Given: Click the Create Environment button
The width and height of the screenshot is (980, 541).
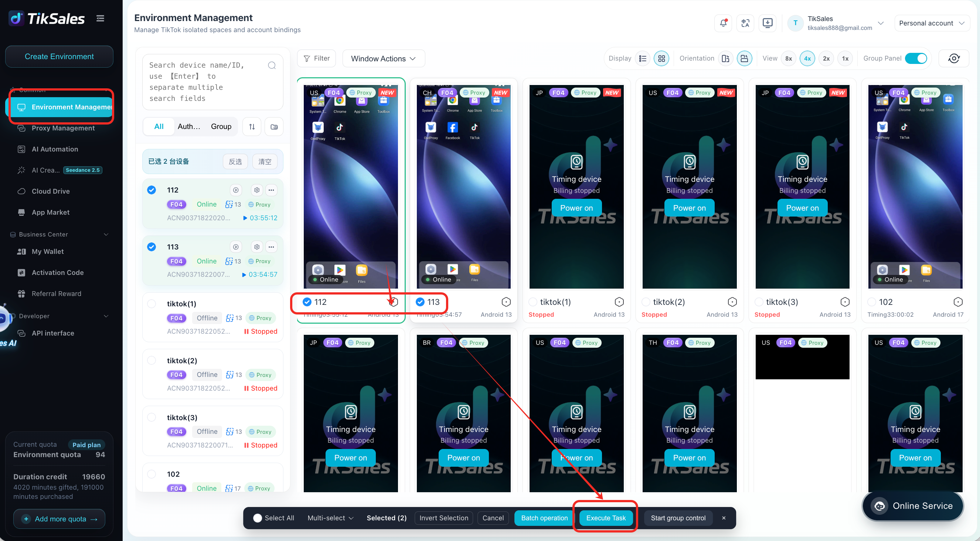Looking at the screenshot, I should click(59, 57).
